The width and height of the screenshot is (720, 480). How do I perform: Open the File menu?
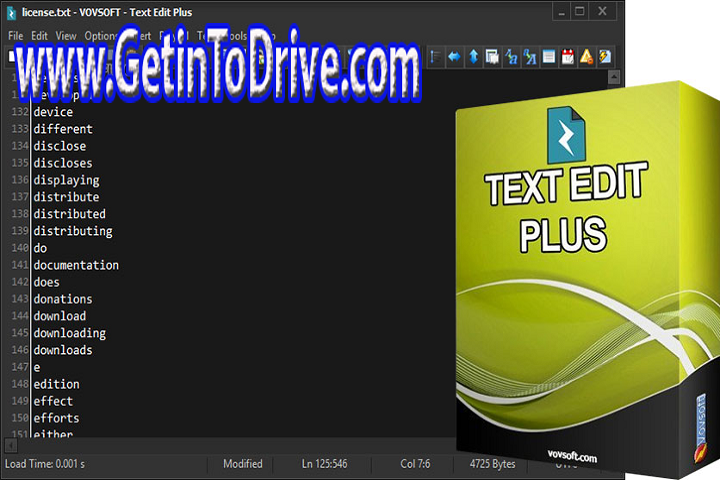15,36
